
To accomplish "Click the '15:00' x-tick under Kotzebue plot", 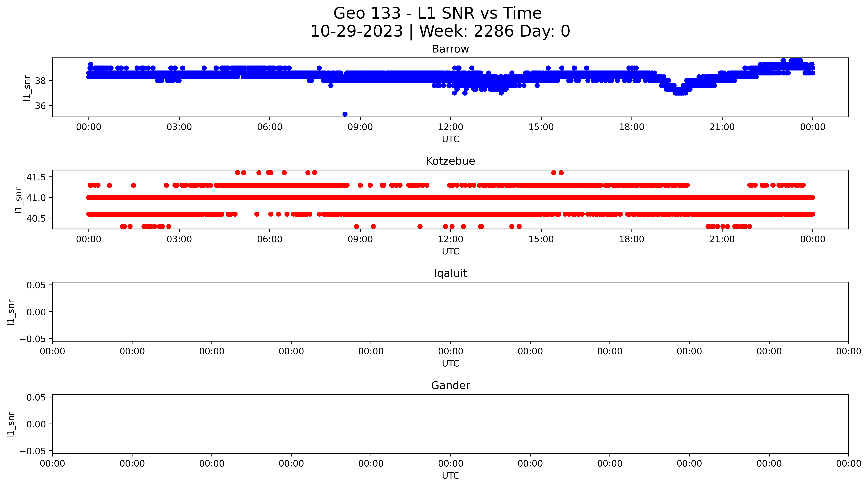I will click(x=541, y=239).
